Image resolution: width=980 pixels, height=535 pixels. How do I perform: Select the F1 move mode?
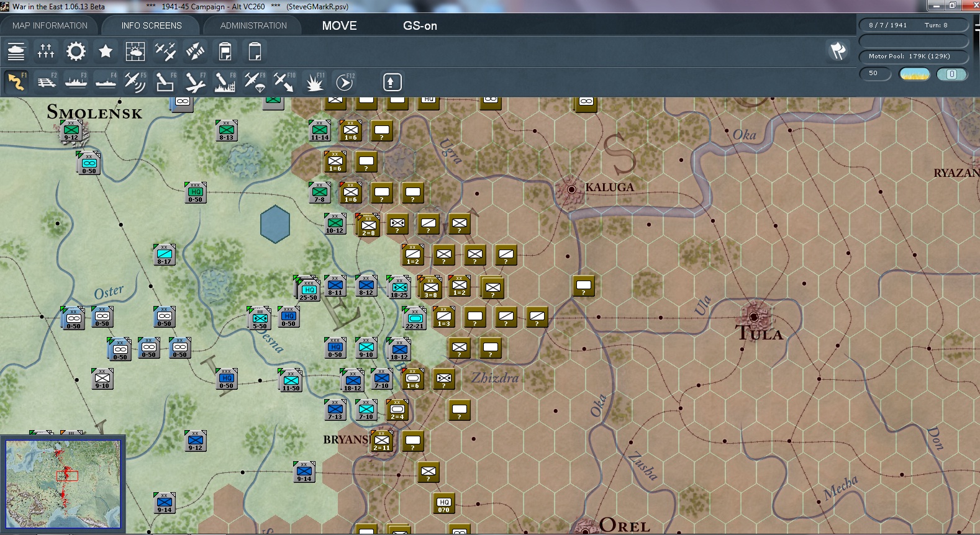[x=16, y=81]
